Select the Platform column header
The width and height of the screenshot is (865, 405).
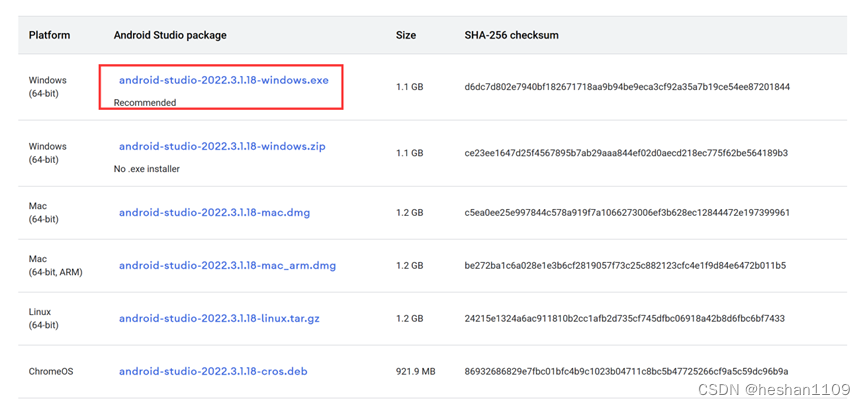[x=50, y=35]
